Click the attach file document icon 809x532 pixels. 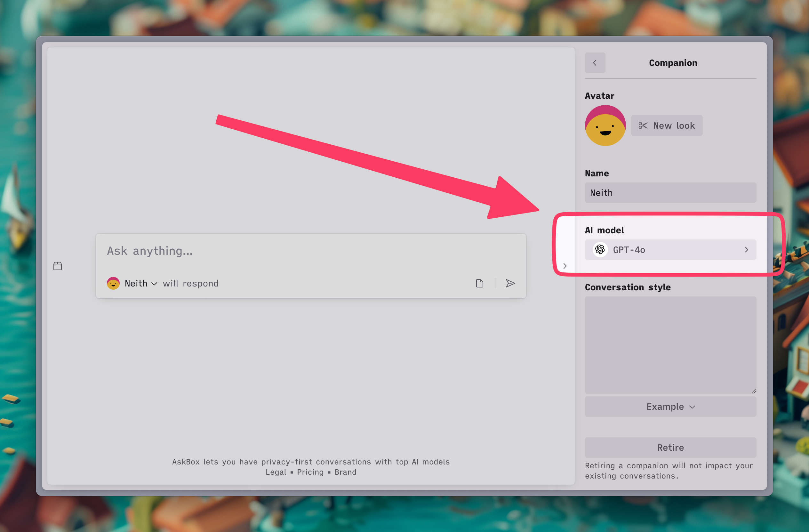[x=480, y=283]
